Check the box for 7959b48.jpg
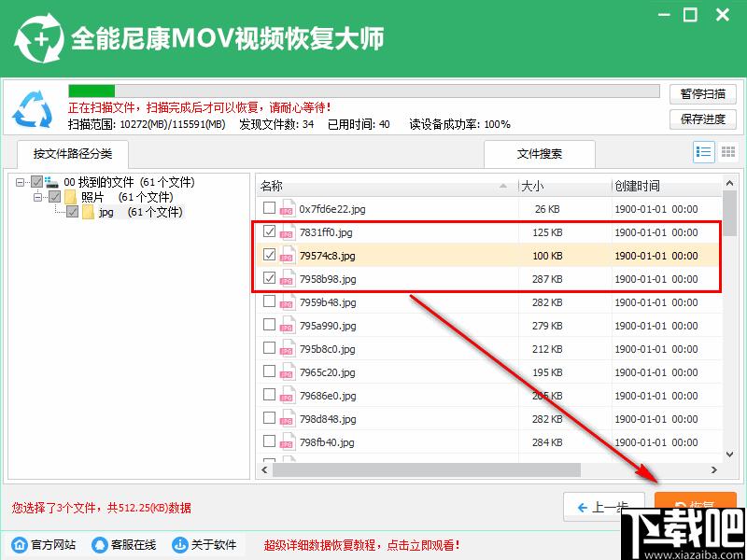This screenshot has width=747, height=560. [x=269, y=301]
